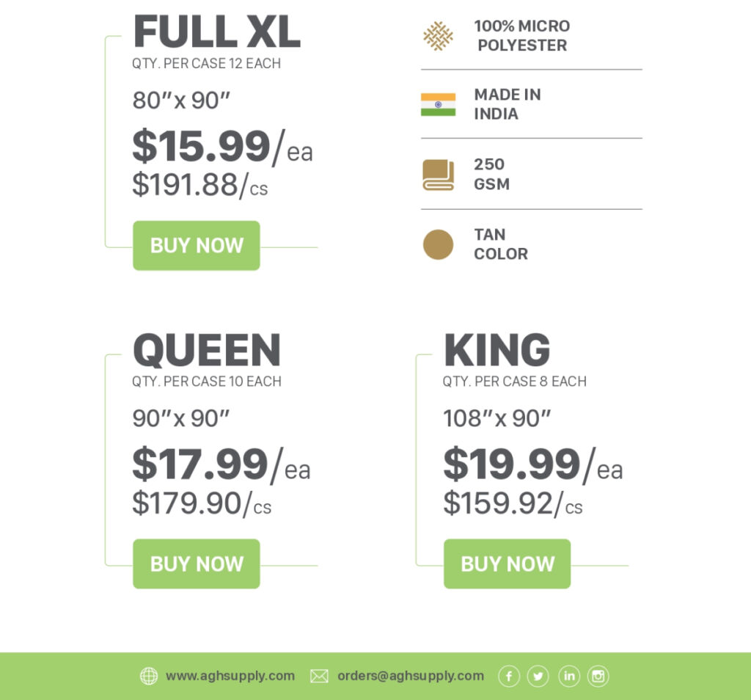Click the FULL XL heading

tap(216, 32)
